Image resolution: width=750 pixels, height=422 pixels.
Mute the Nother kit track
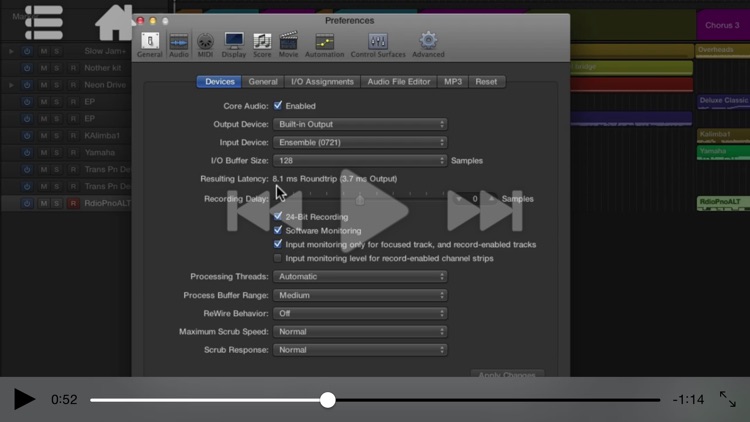click(44, 68)
